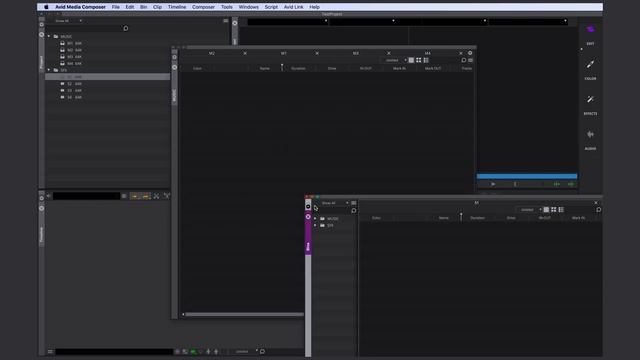Toggle the first orange segment mode button

135,196
